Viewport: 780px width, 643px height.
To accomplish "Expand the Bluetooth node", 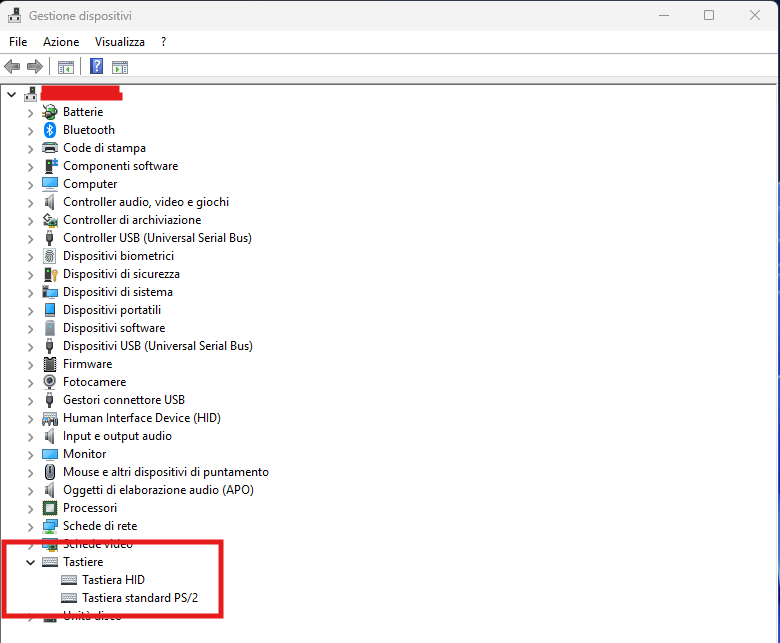I will point(30,131).
